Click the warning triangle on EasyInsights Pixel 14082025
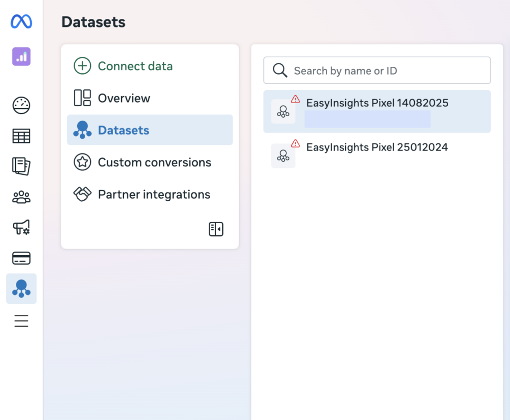The height and width of the screenshot is (420, 510). pyautogui.click(x=296, y=99)
